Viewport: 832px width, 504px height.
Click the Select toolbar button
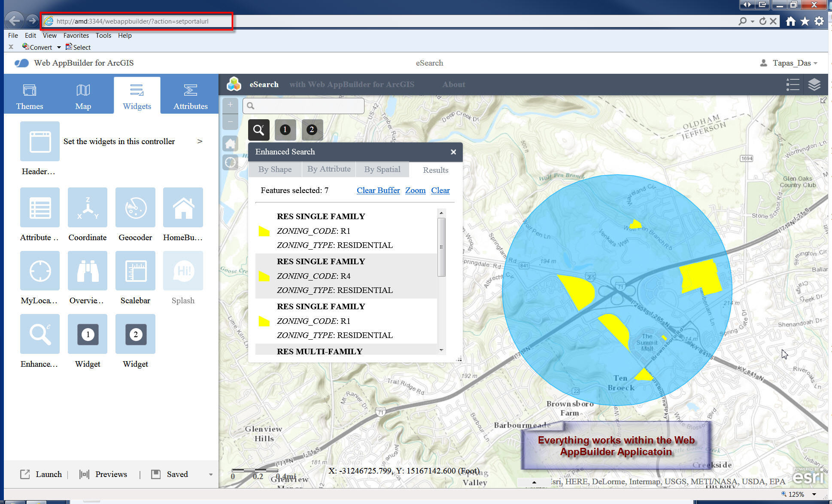click(78, 47)
